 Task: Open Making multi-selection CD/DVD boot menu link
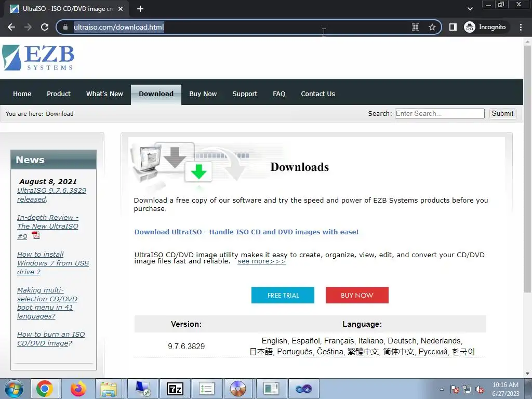tap(47, 303)
